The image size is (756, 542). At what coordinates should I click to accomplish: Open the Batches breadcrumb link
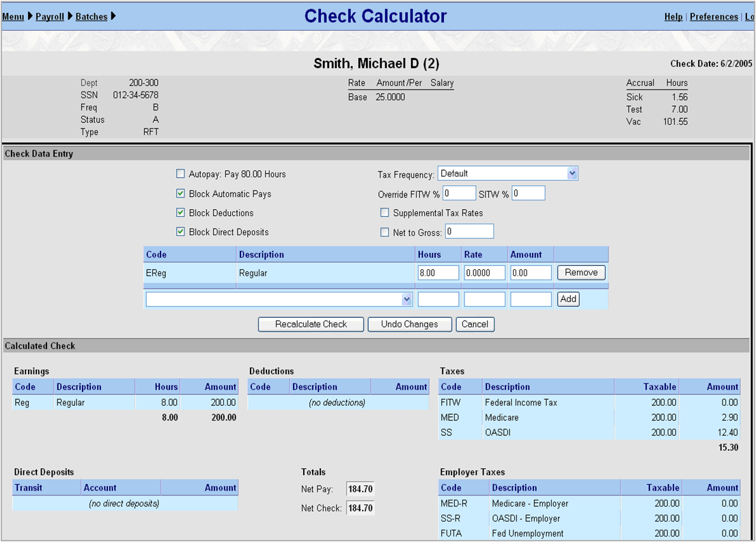point(91,17)
